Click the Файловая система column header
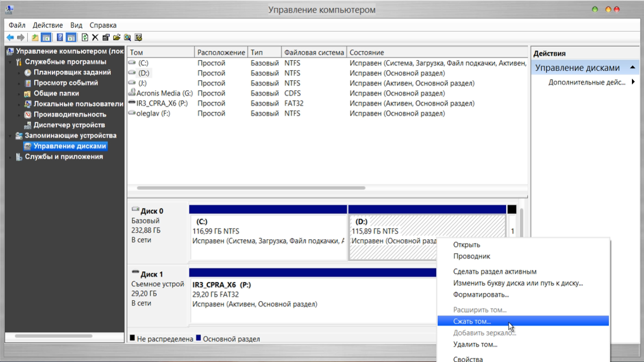Viewport: 644px width, 362px height. click(314, 52)
